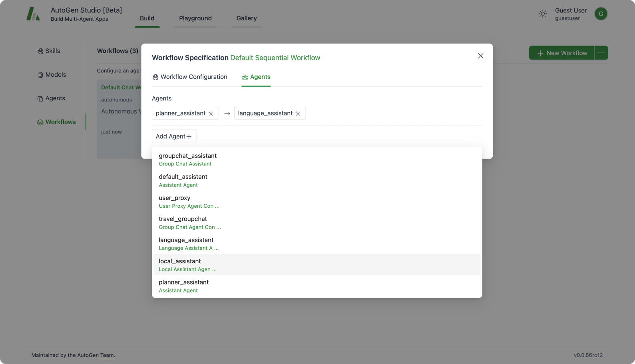Click the Default Sequential Workflow title text
This screenshot has width=635, height=364.
click(x=275, y=58)
